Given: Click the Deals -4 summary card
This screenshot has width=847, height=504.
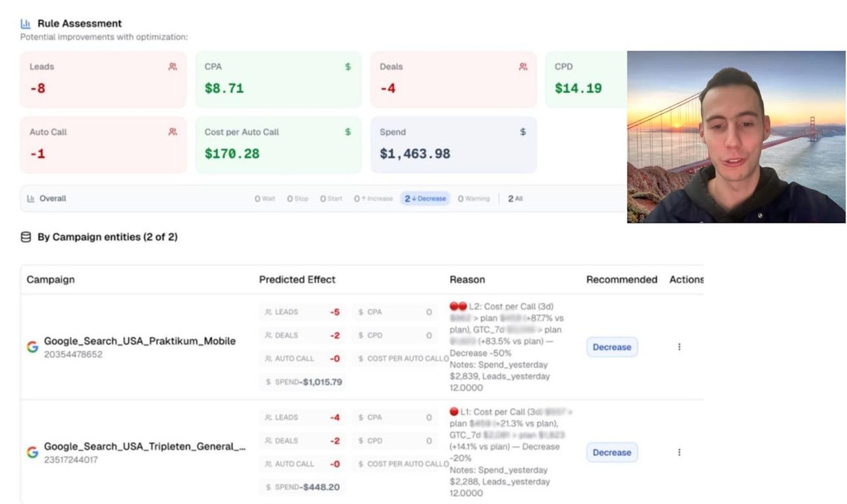Looking at the screenshot, I should point(453,80).
